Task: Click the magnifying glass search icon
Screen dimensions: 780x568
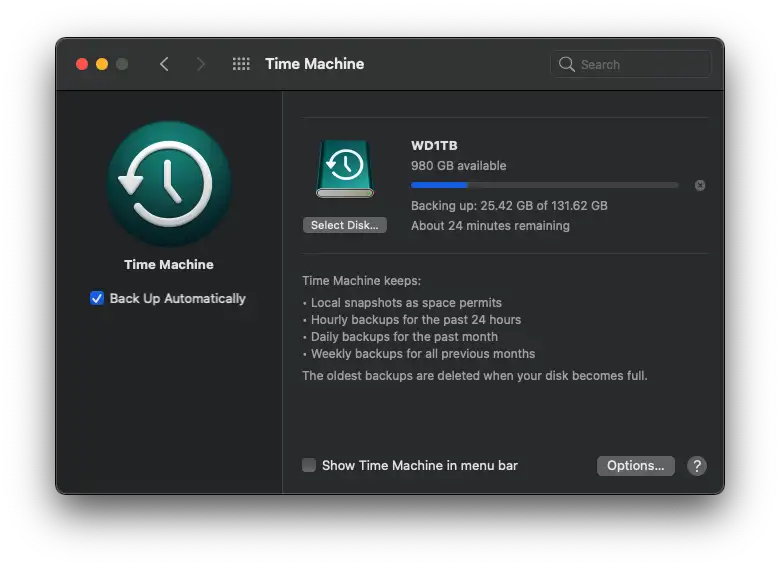Action: pos(567,64)
